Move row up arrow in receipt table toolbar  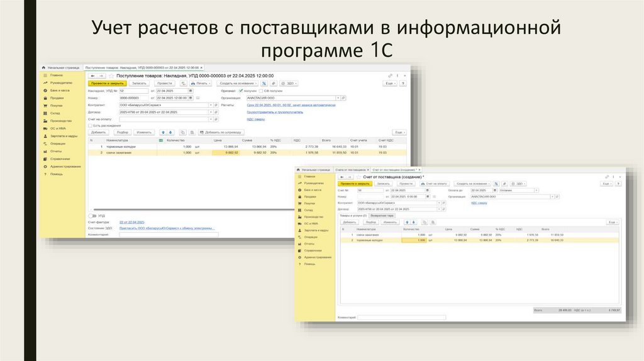point(163,133)
